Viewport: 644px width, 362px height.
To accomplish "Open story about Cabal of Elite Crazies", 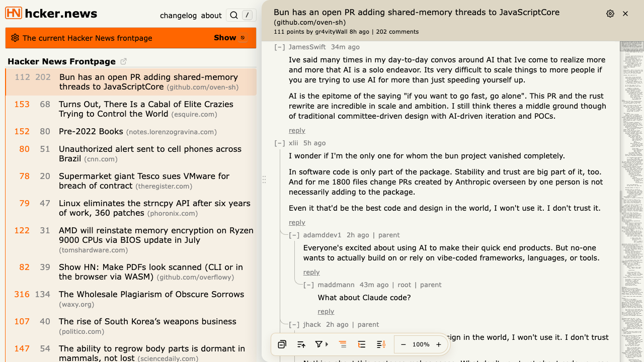I will [x=146, y=109].
